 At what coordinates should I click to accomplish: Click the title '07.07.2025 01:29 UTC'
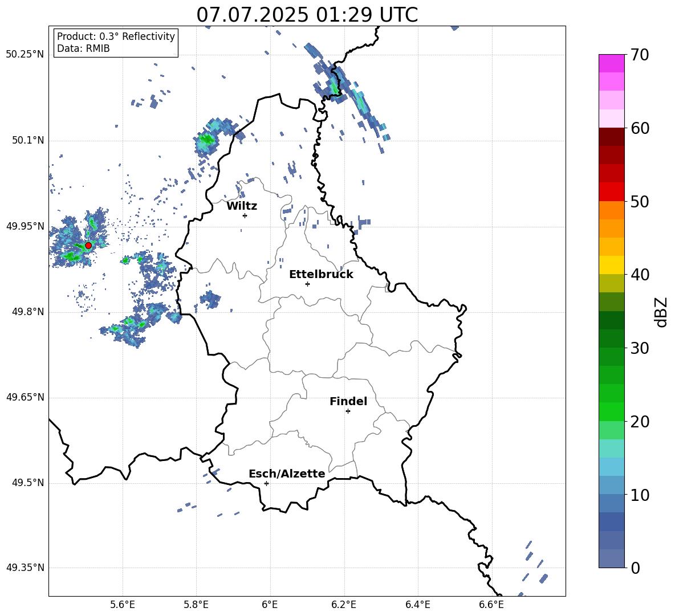tap(307, 15)
